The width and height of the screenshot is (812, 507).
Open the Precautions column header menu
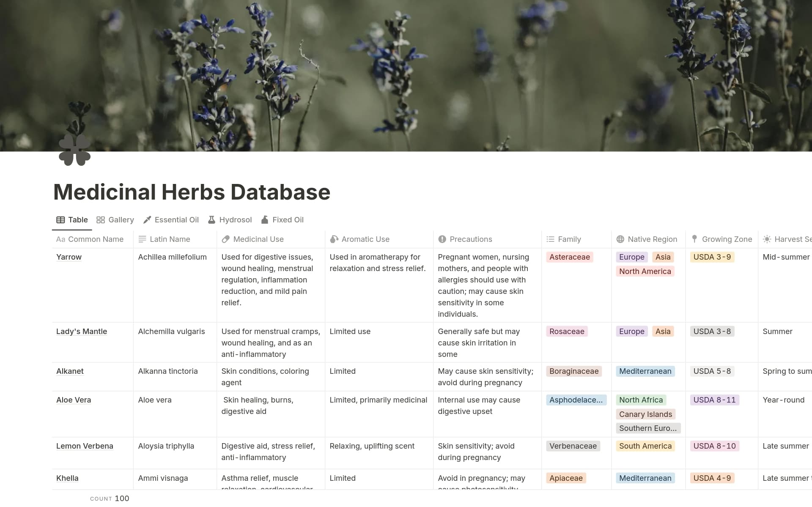pyautogui.click(x=487, y=239)
